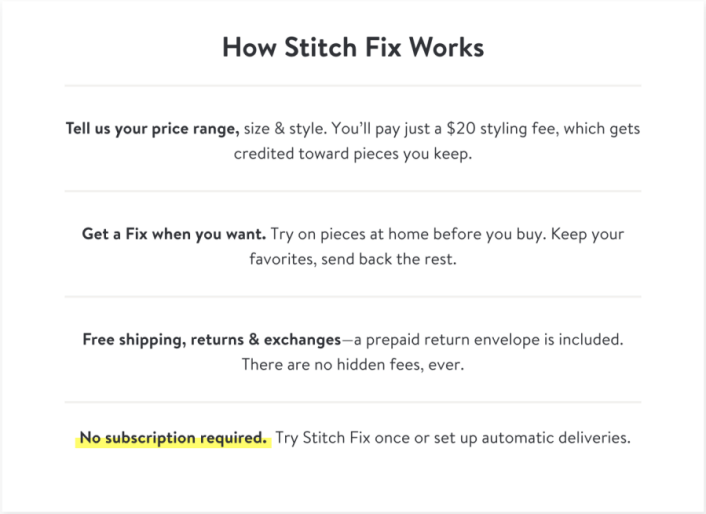706x514 pixels.
Task: Click the highlighted "No subscription required." text
Action: click(173, 438)
